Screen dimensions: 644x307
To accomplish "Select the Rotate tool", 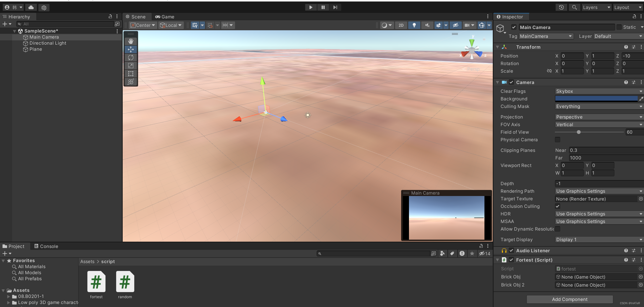I will point(131,58).
